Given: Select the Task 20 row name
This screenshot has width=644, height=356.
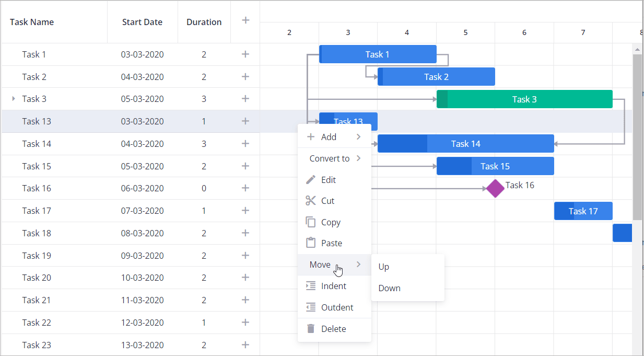Looking at the screenshot, I should pyautogui.click(x=37, y=278).
